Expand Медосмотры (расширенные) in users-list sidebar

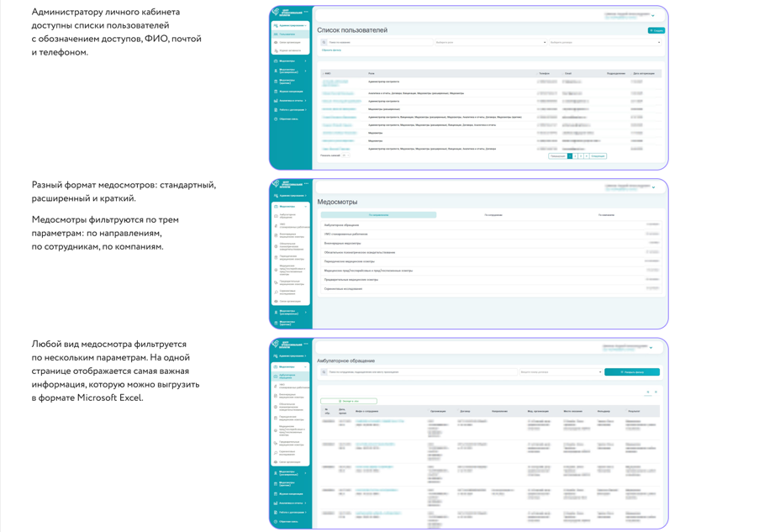(305, 71)
